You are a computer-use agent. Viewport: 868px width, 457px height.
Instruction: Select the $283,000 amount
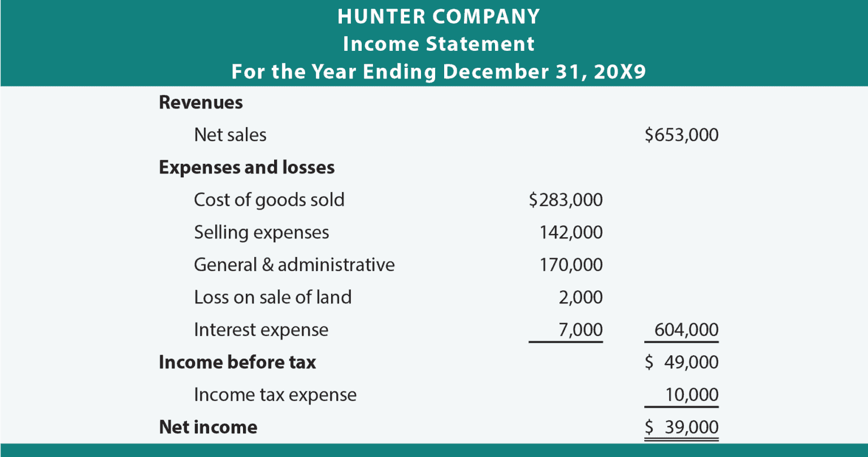(566, 200)
